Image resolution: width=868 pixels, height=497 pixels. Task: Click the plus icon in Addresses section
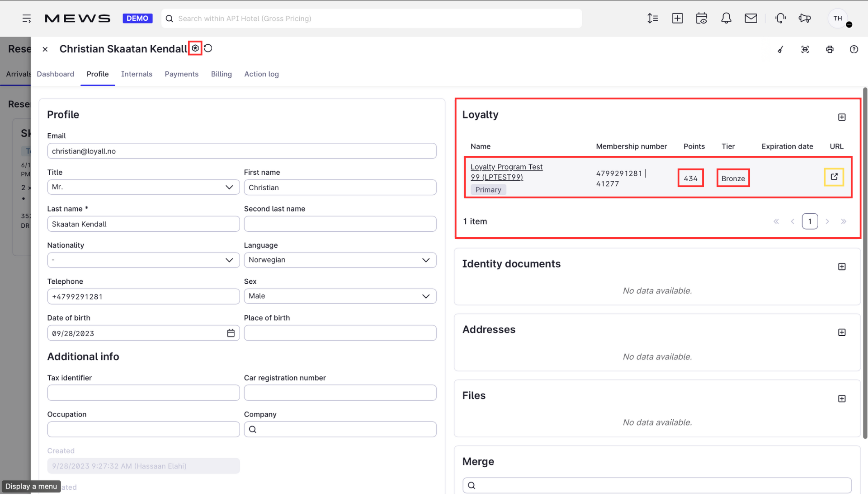pyautogui.click(x=841, y=333)
